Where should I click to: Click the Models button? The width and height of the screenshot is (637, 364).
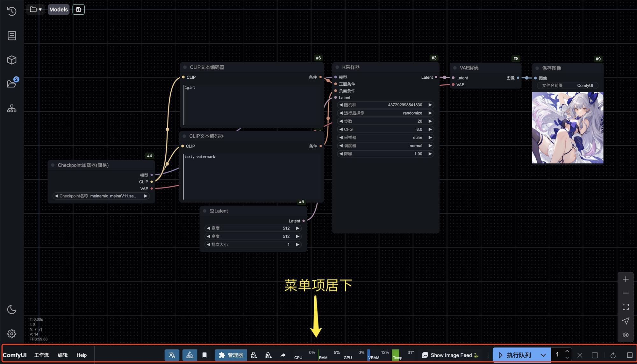[58, 9]
